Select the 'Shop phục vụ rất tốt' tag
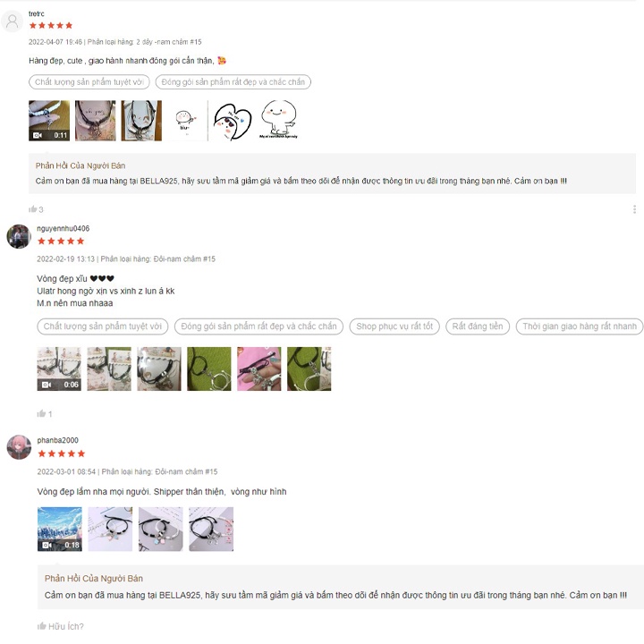 click(x=394, y=326)
